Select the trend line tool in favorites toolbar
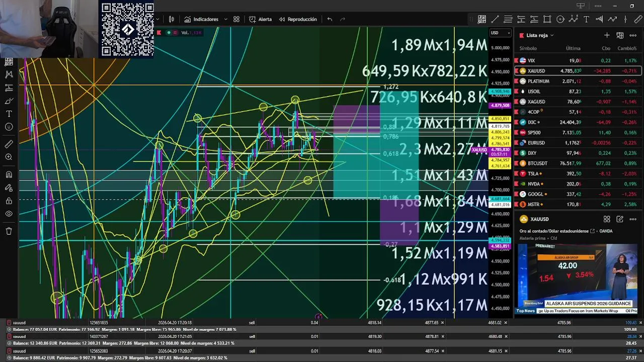The image size is (644, 362). pyautogui.click(x=495, y=19)
